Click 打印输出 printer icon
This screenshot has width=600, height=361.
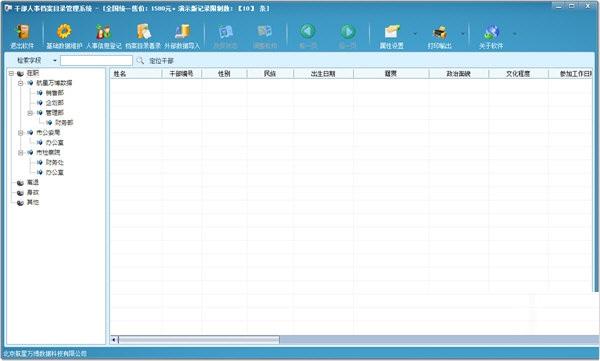point(440,33)
